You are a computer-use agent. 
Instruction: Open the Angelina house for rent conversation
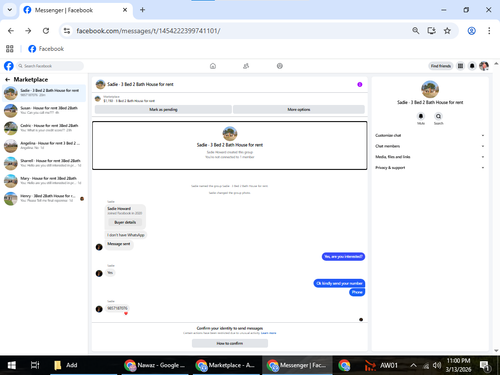[44, 146]
